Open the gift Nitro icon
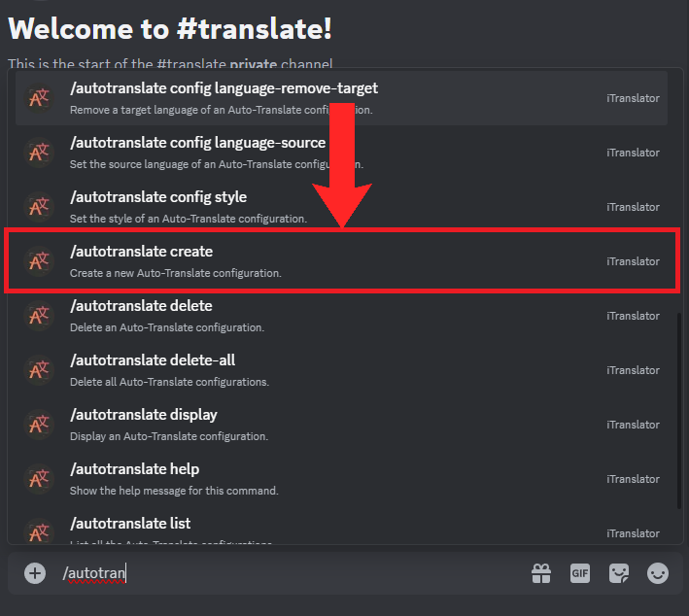689x616 pixels. 541,573
